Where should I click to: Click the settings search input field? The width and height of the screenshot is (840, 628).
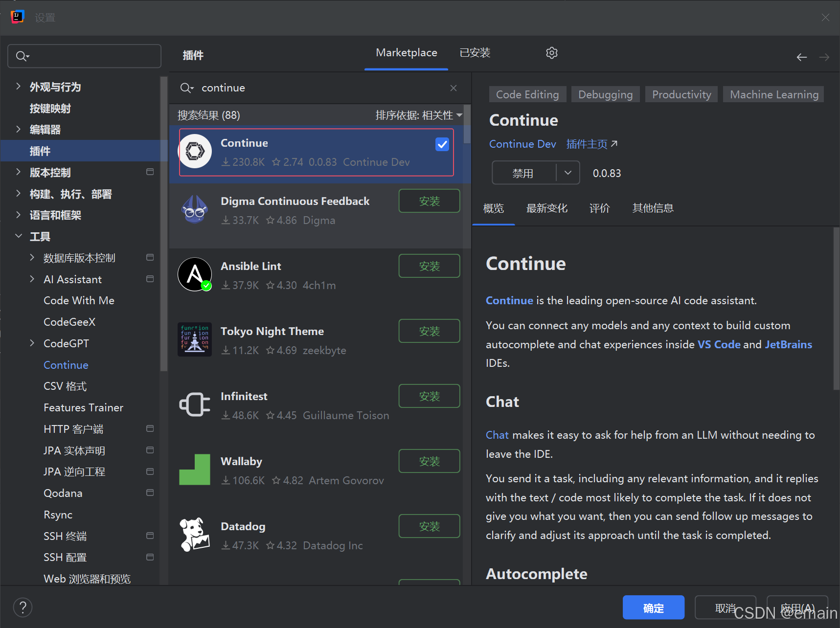[88, 56]
